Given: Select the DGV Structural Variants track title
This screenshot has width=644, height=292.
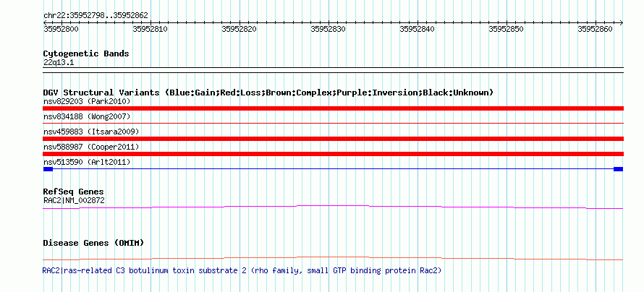Looking at the screenshot, I should (x=268, y=93).
